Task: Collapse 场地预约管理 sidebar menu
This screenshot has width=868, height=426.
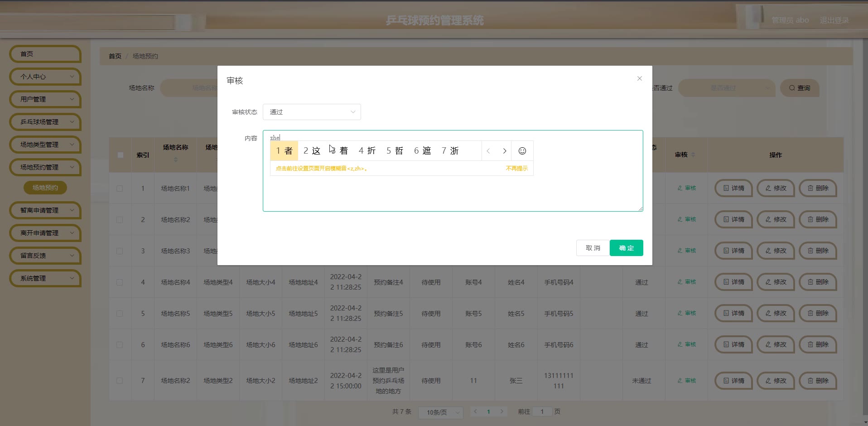Action: click(45, 167)
